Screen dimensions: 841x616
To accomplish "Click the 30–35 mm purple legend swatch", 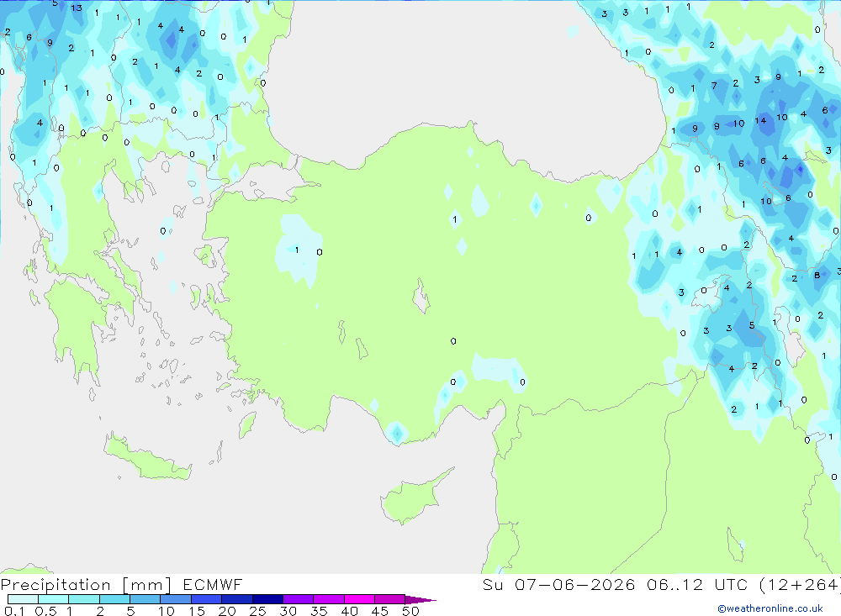I will click(x=299, y=599).
